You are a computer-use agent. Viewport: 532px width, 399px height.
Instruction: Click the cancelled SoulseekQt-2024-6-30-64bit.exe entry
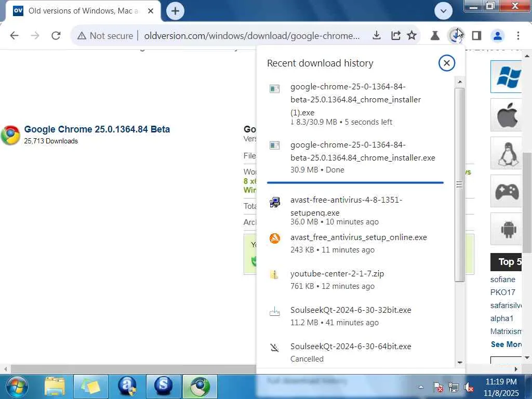pos(355,352)
